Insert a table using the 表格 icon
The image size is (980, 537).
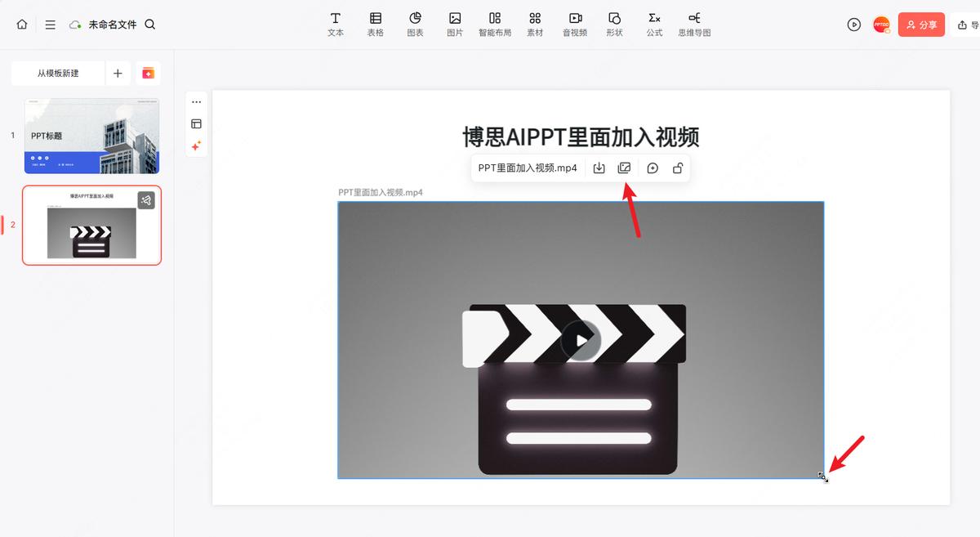375,22
